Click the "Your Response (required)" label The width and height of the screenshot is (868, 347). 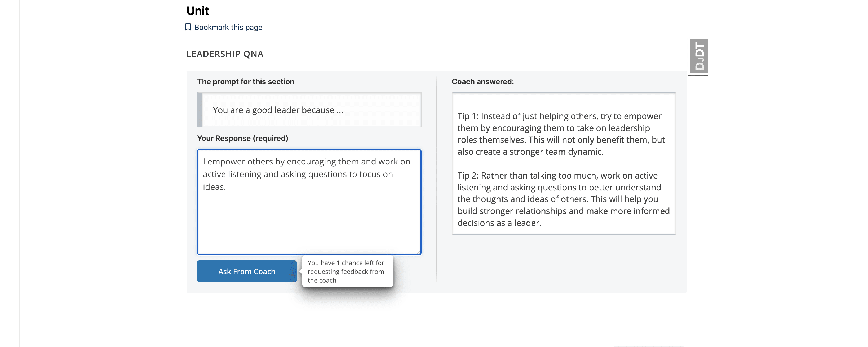coord(242,138)
